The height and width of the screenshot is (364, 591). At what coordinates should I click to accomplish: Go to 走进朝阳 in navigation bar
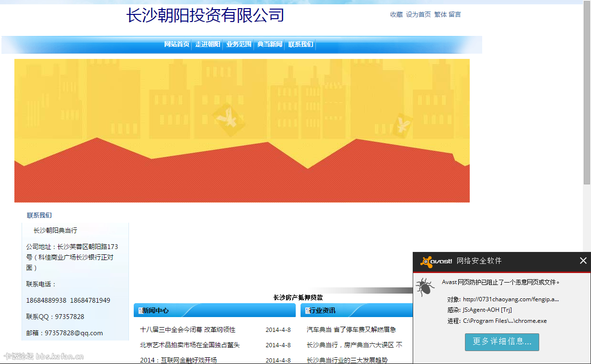(x=208, y=45)
